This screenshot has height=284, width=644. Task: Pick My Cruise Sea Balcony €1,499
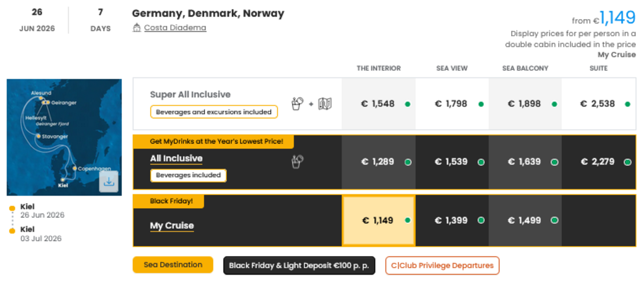point(525,220)
